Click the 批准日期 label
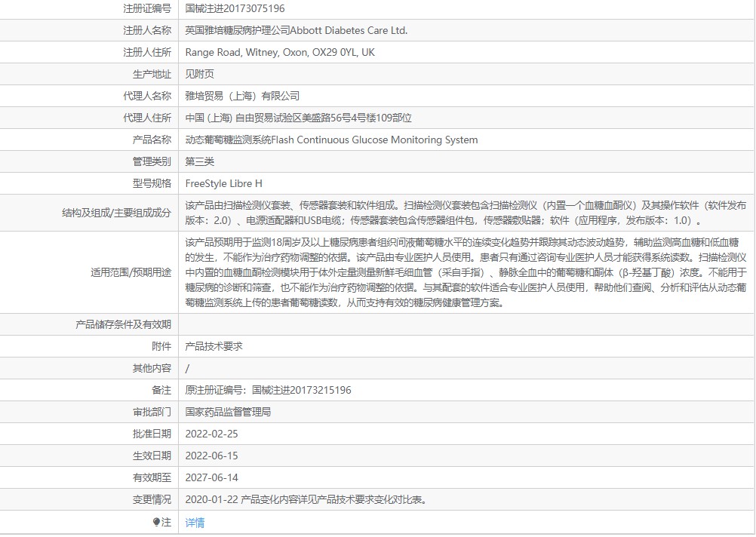Screen dimensions: 756x537 coord(152,434)
